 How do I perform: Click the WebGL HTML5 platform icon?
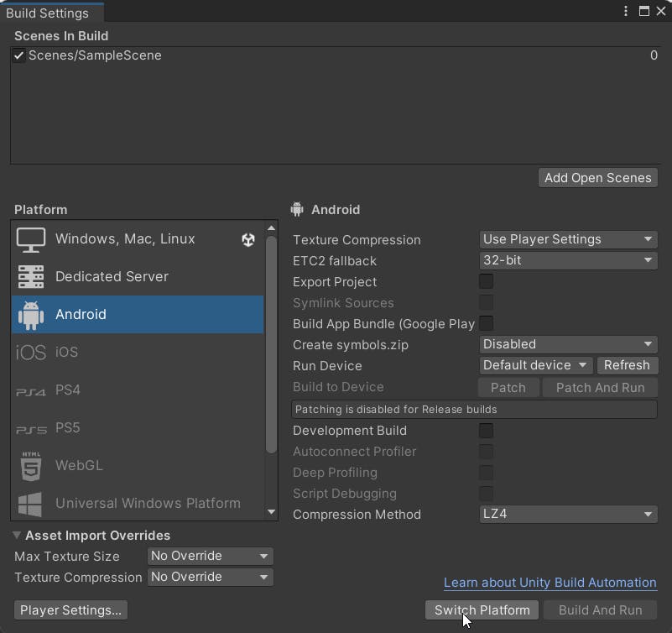(x=30, y=466)
